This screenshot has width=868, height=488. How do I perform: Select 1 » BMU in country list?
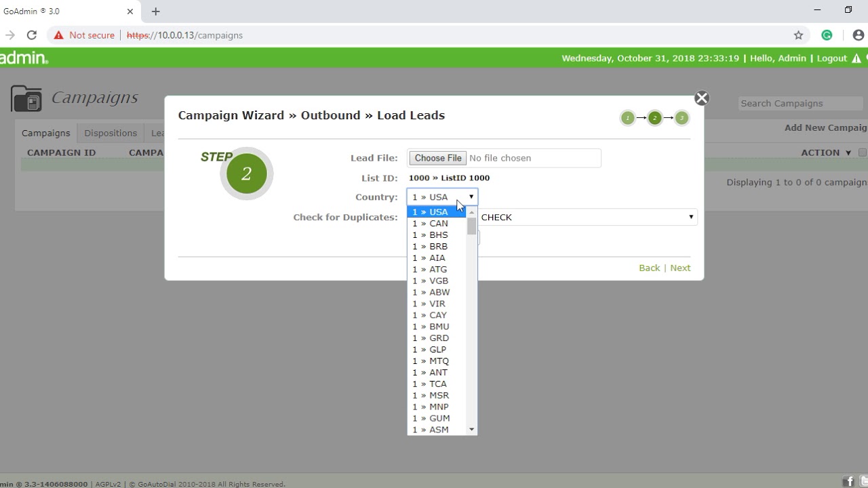[437, 327]
